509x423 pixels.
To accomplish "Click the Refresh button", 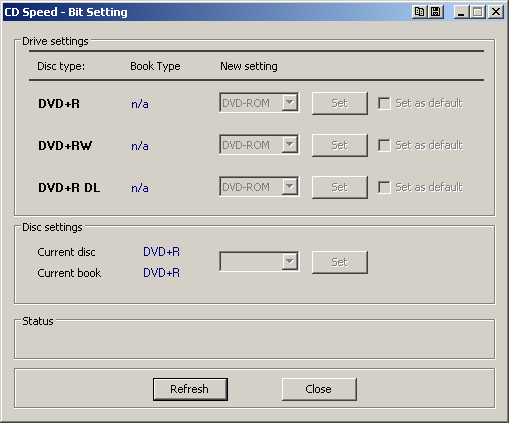I will coord(190,389).
